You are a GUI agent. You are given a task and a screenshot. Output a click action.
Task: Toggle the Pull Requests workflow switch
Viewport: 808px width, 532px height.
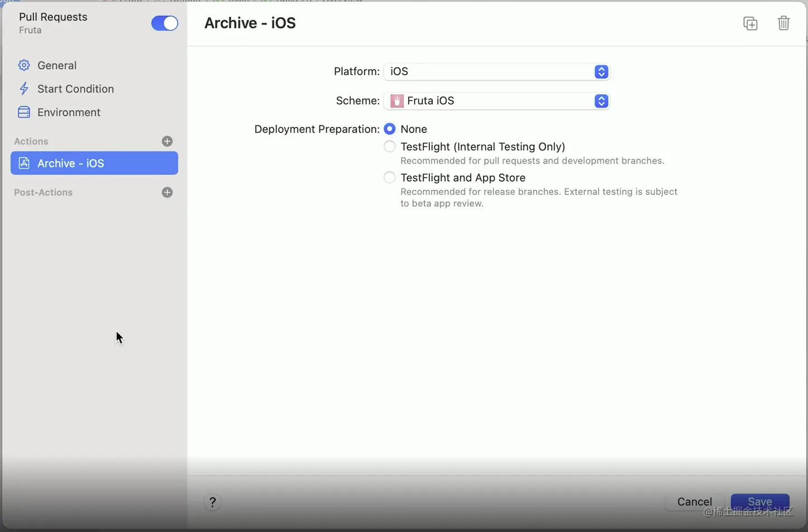pos(164,23)
